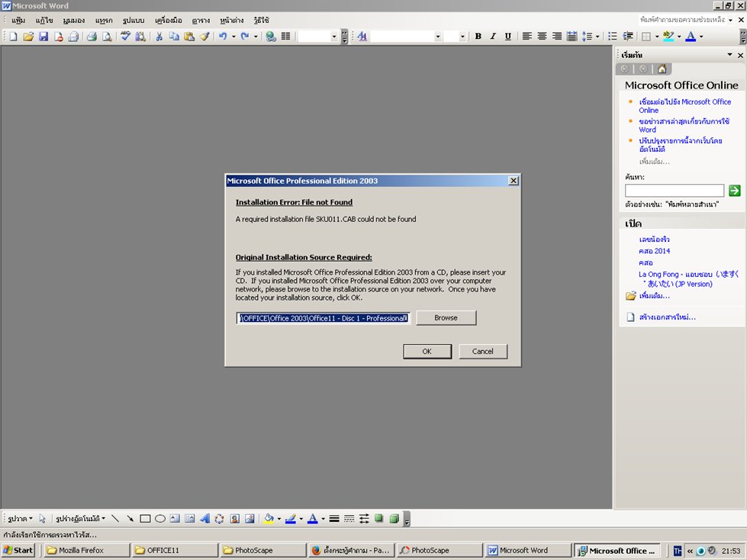The height and width of the screenshot is (560, 747).
Task: Click the installation source path field
Action: (x=323, y=318)
